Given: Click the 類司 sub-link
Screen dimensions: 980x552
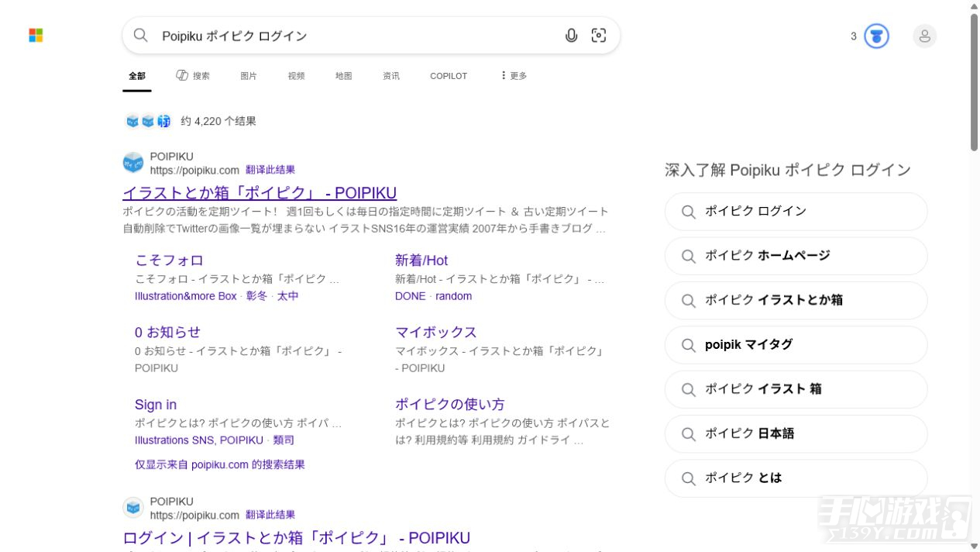Looking at the screenshot, I should point(284,440).
